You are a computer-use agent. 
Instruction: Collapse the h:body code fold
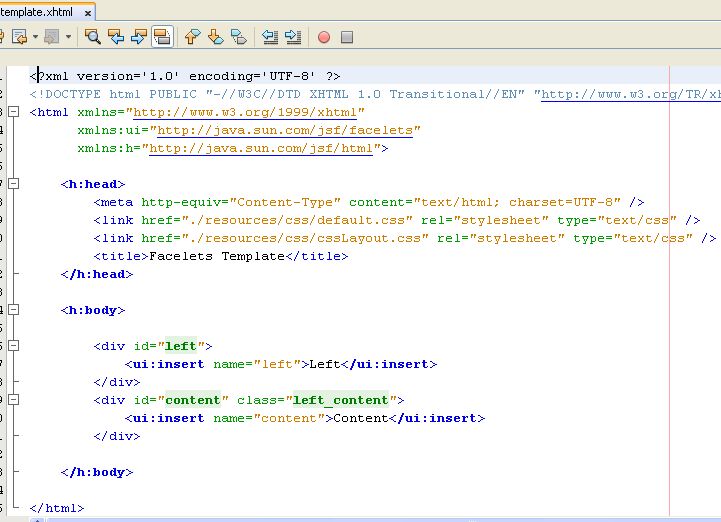[x=14, y=310]
